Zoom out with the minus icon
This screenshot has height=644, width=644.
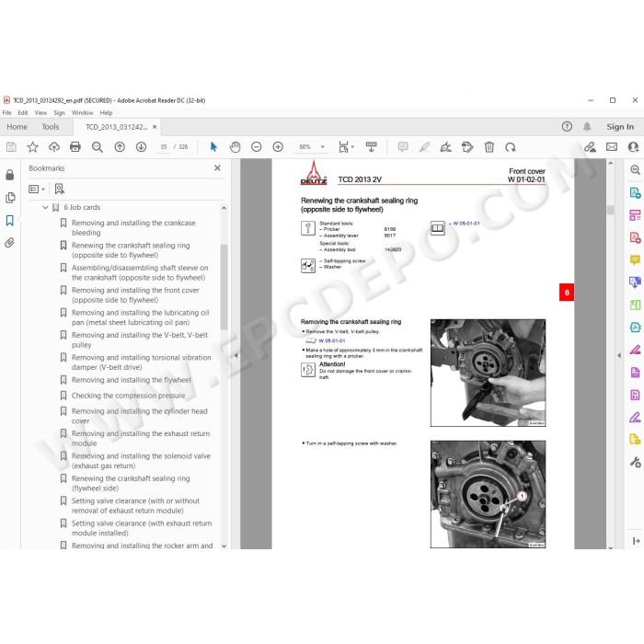coord(257,147)
